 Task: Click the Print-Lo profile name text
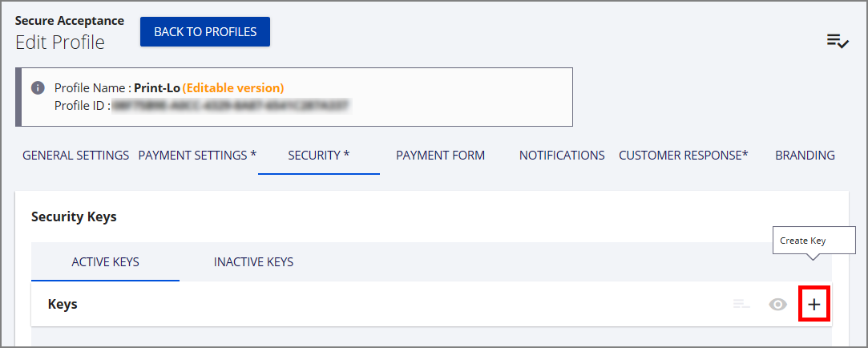click(157, 88)
